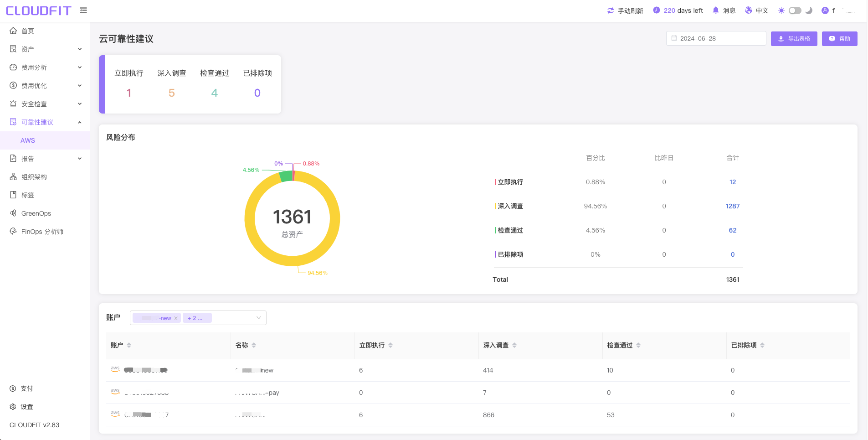Remove the -new account tag
This screenshot has height=440, width=868.
[x=176, y=318]
